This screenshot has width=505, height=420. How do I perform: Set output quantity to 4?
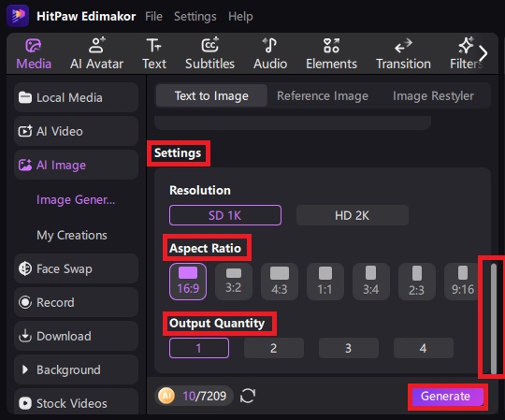pos(424,348)
